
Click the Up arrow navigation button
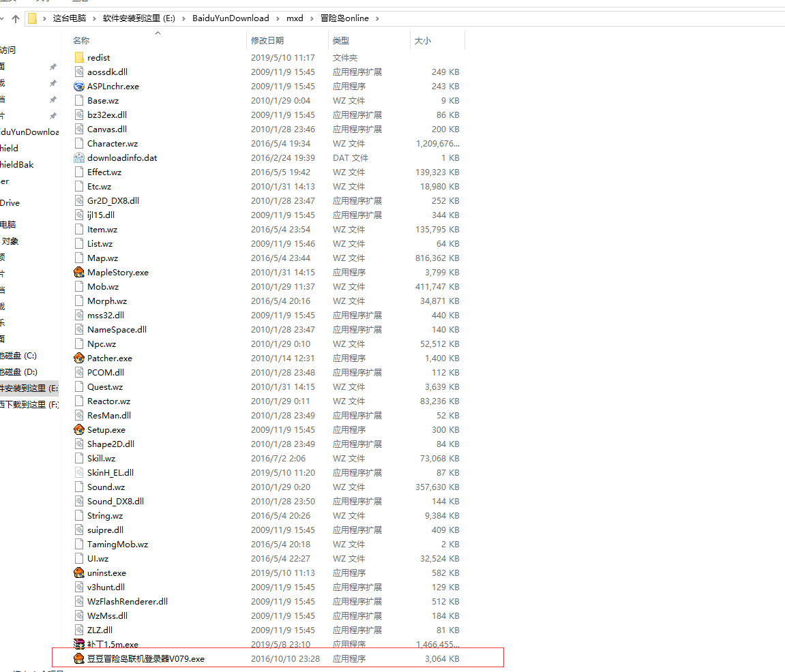16,18
